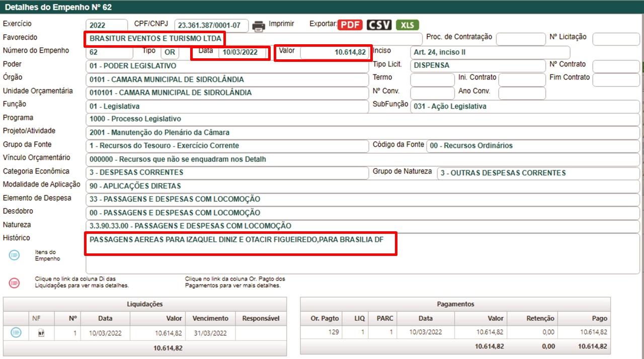644x359 pixels.
Task: Click the Or. Pagto 129 payment link
Action: pos(332,332)
